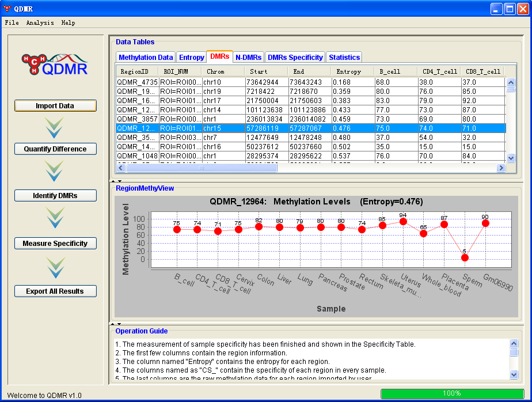Select the QDMR_1048 row
This screenshot has width=532, height=402.
pos(310,156)
